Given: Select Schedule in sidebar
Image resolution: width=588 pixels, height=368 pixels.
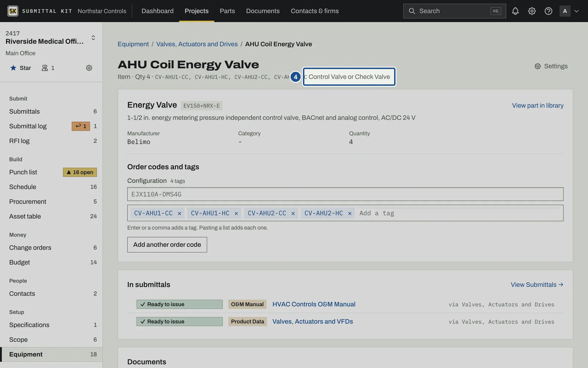Looking at the screenshot, I should [x=51, y=187].
